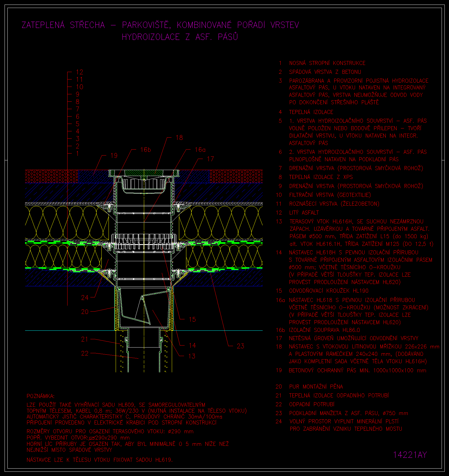The height and width of the screenshot is (476, 449).
Task: Select callout label 24 beside the section
Action: click(85, 298)
